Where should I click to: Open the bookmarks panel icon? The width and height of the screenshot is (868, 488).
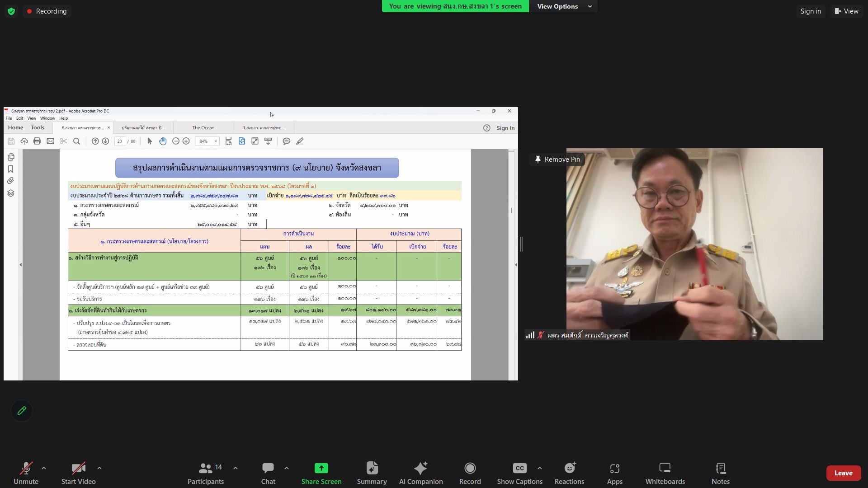click(11, 169)
